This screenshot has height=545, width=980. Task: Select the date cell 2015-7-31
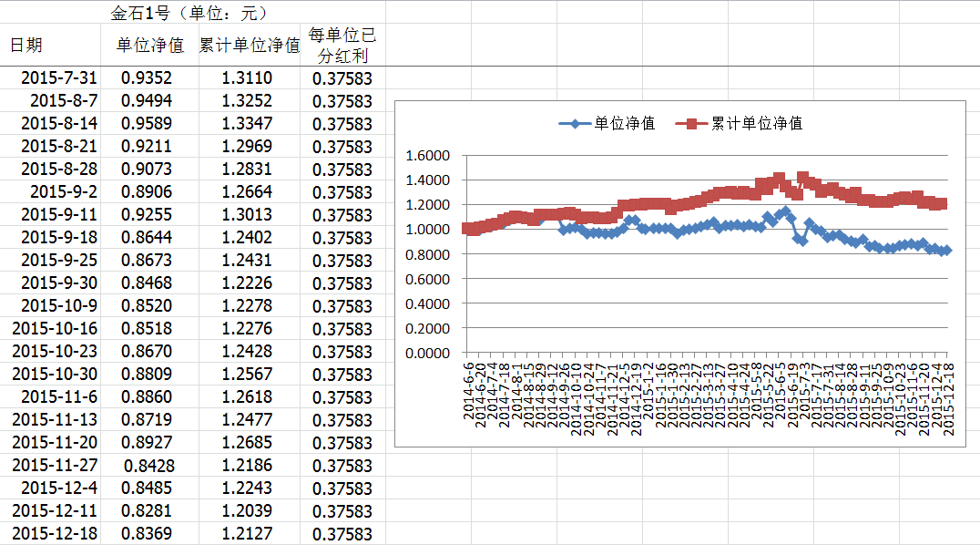tap(58, 78)
